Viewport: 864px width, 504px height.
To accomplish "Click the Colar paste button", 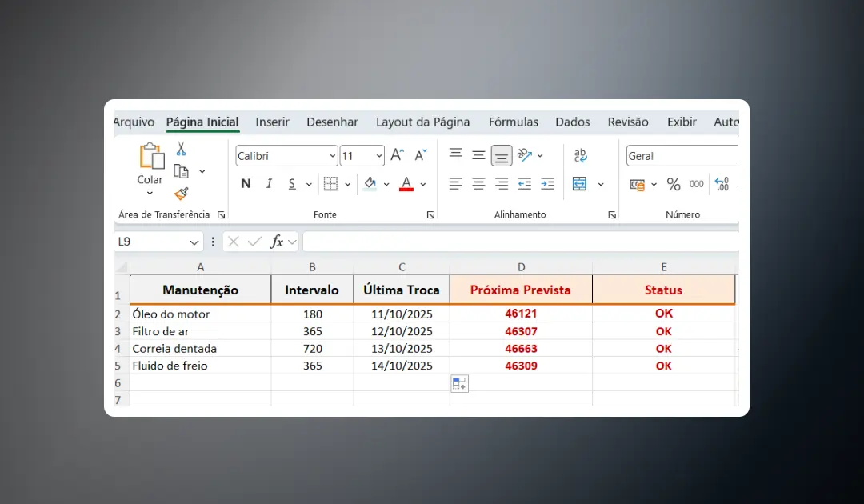I will click(x=150, y=164).
